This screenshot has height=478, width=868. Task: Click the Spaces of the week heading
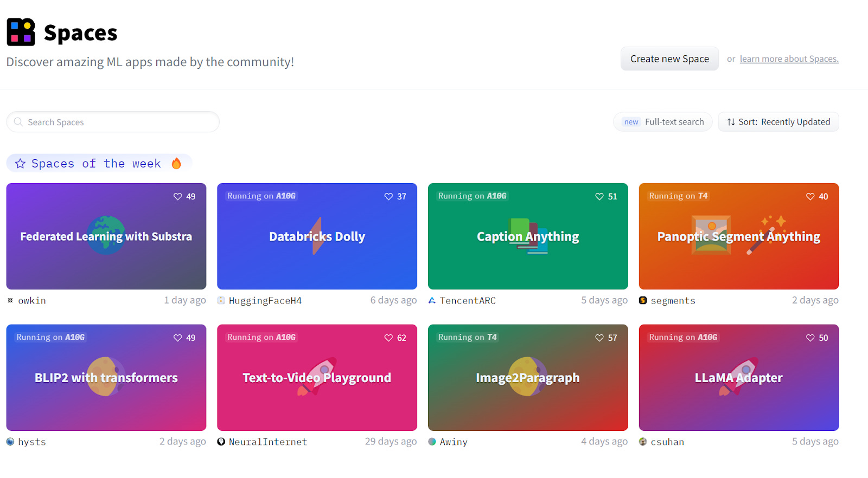coord(96,164)
